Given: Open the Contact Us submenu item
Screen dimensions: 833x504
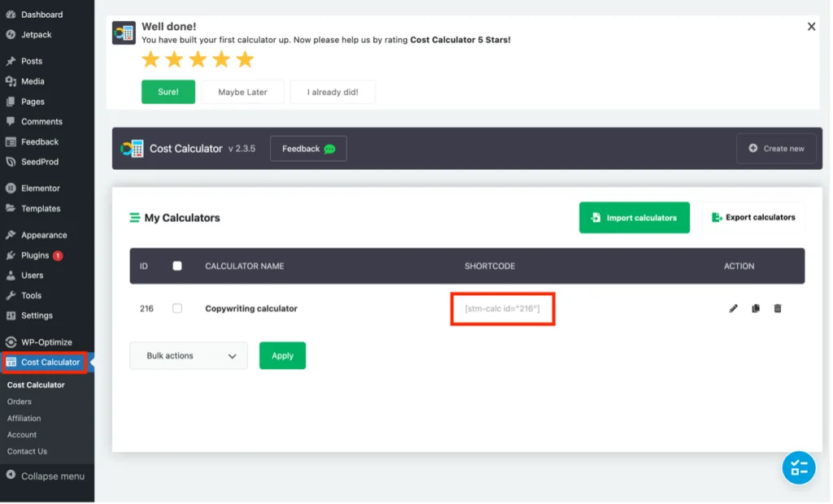Looking at the screenshot, I should (x=27, y=451).
